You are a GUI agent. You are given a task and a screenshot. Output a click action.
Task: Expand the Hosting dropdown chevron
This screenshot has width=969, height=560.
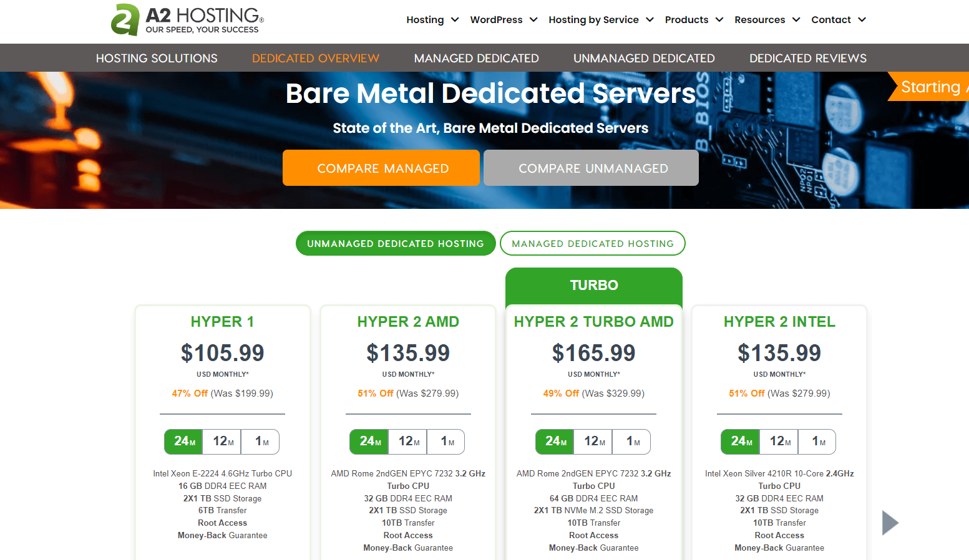tap(455, 20)
